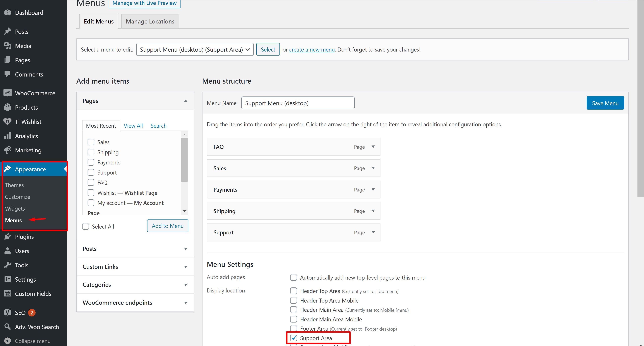644x346 pixels.
Task: Click the Plugins plug icon
Action: (x=8, y=236)
